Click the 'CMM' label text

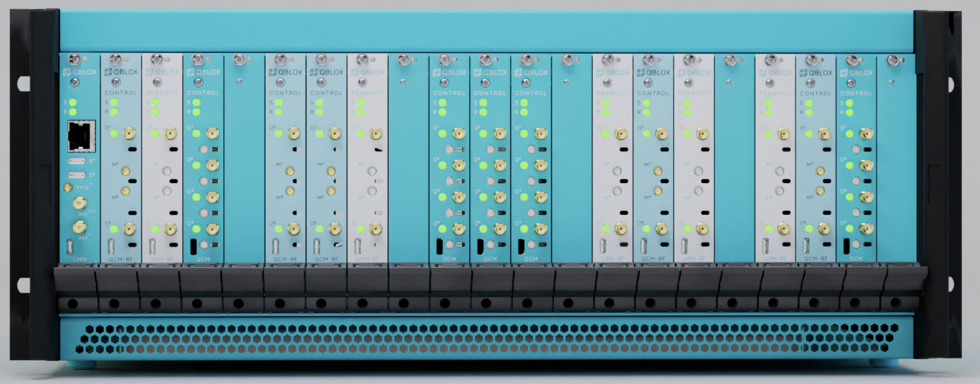pyautogui.click(x=79, y=259)
